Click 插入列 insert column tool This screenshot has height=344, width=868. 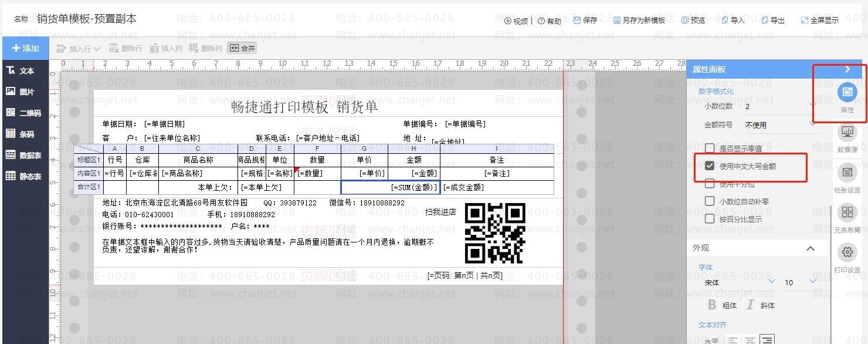click(166, 49)
